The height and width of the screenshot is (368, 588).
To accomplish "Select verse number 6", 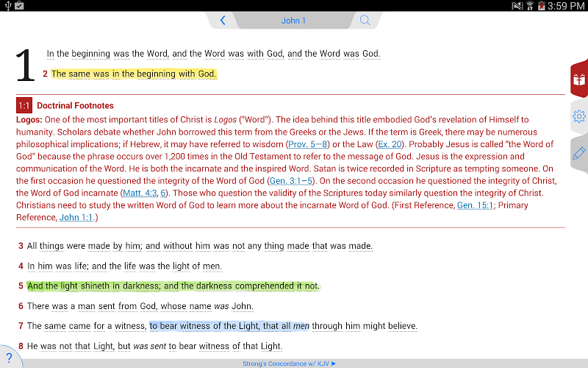I will (x=21, y=306).
